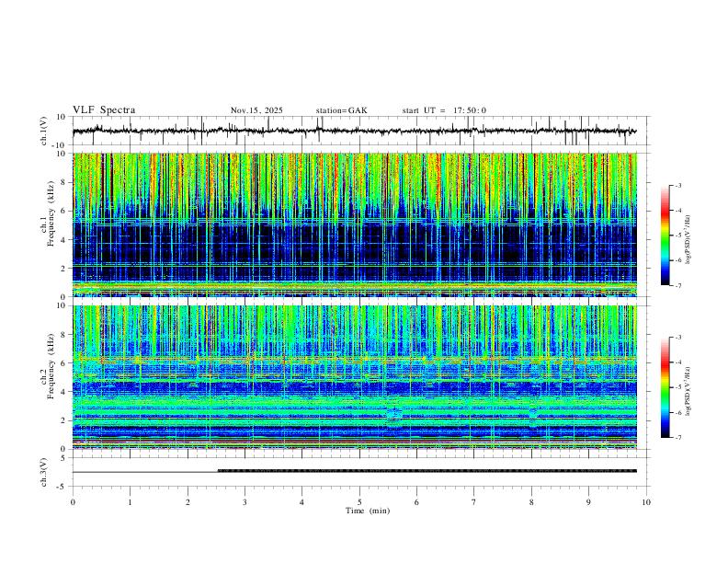Click the ch.2 colorbar 'log(PSD)(V²/Hz)' label
The image size is (728, 563).
click(x=688, y=392)
